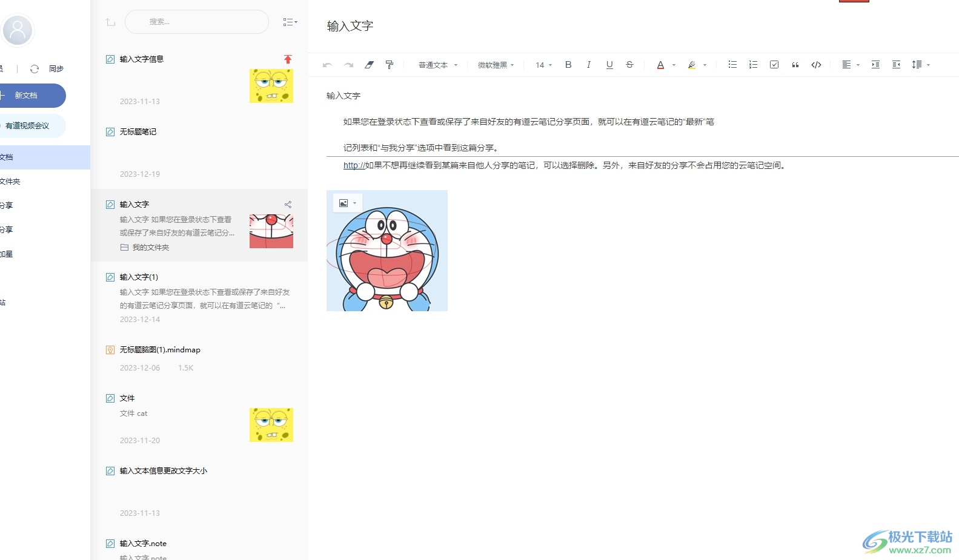Toggle italic formatting

[589, 65]
